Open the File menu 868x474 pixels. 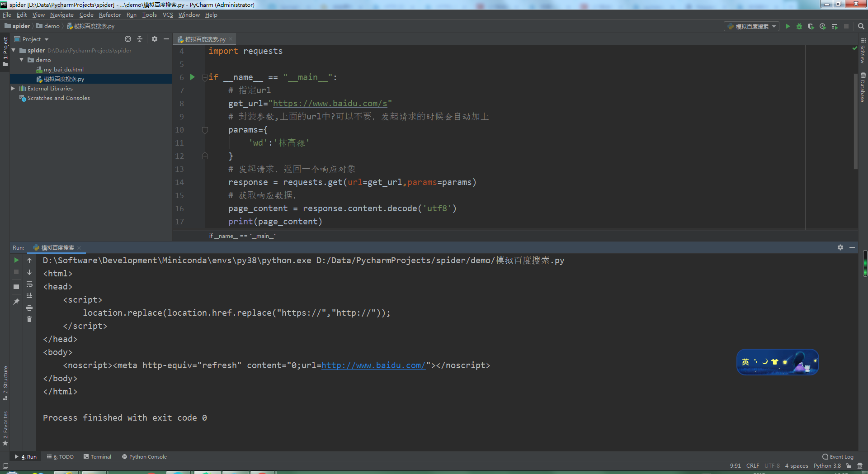point(7,15)
